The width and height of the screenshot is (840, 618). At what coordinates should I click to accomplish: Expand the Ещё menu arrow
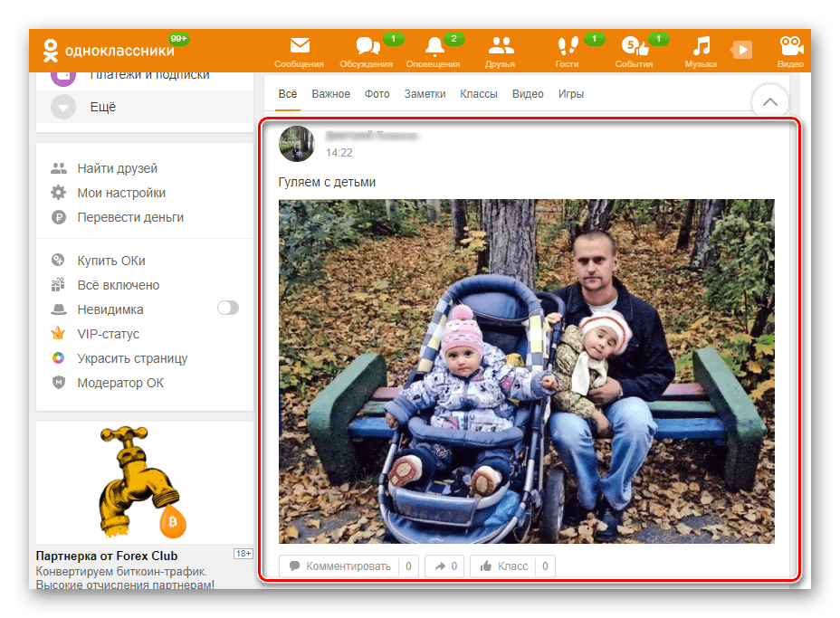[63, 107]
